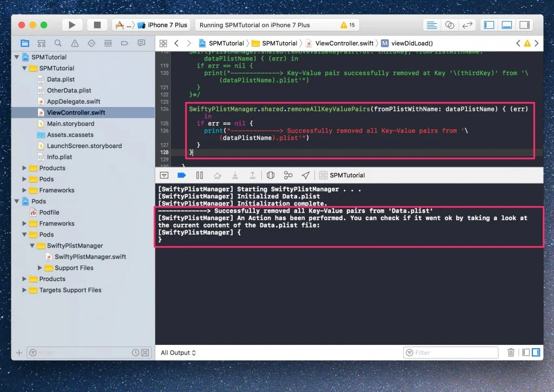Toggle the debug area visibility
Viewport: 554px width, 392px height.
point(506,25)
